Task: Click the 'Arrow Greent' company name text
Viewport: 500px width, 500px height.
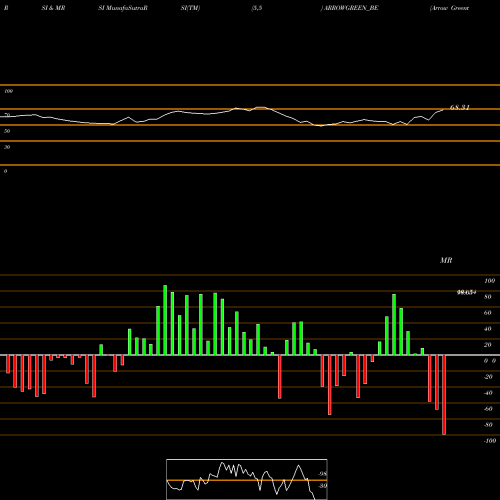Action: click(x=449, y=8)
